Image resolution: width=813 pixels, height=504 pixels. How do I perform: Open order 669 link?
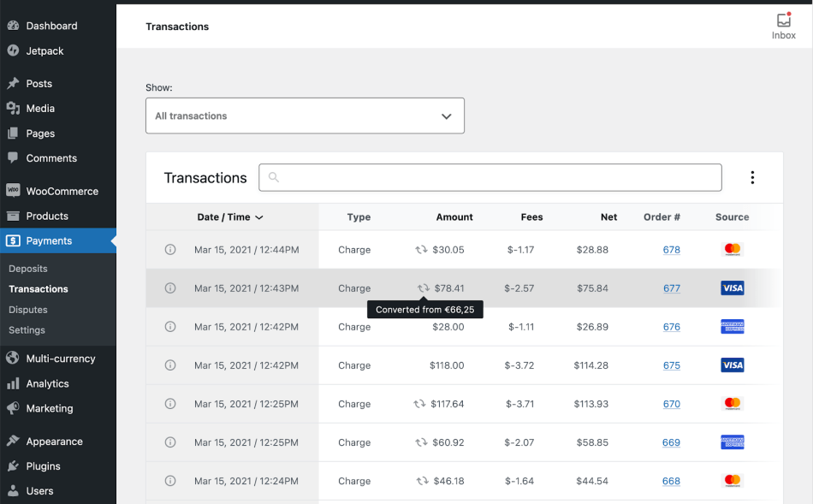click(671, 442)
